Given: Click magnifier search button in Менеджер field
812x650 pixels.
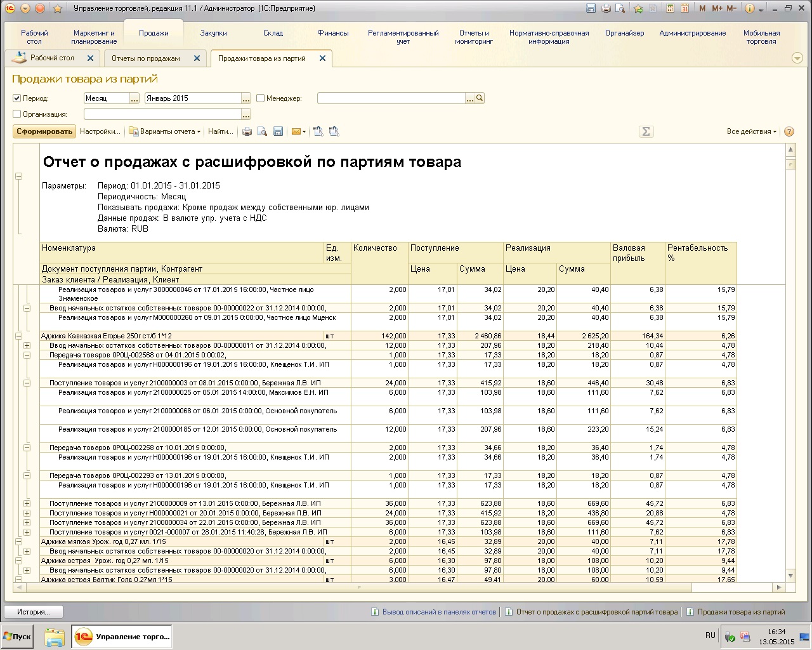Looking at the screenshot, I should click(480, 98).
